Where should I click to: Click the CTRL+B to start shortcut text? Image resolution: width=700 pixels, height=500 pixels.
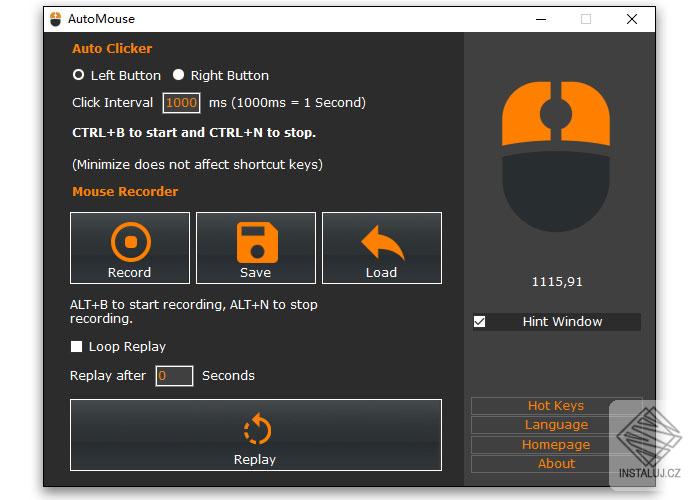tap(194, 133)
